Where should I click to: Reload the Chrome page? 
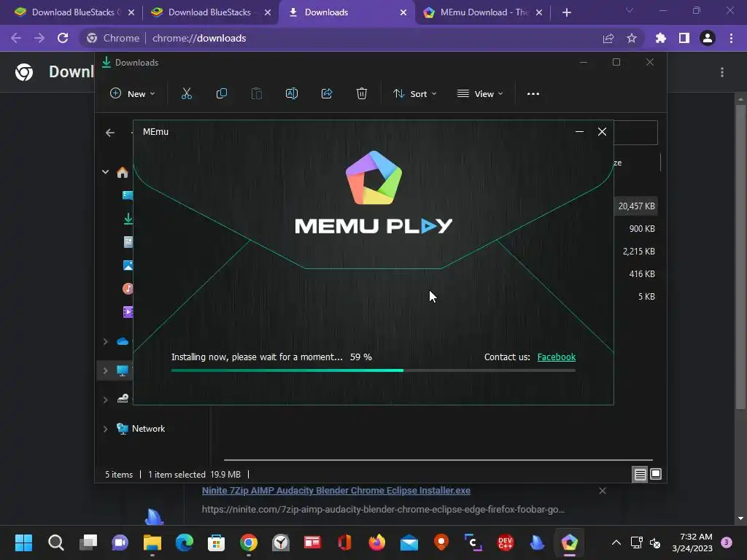click(63, 38)
